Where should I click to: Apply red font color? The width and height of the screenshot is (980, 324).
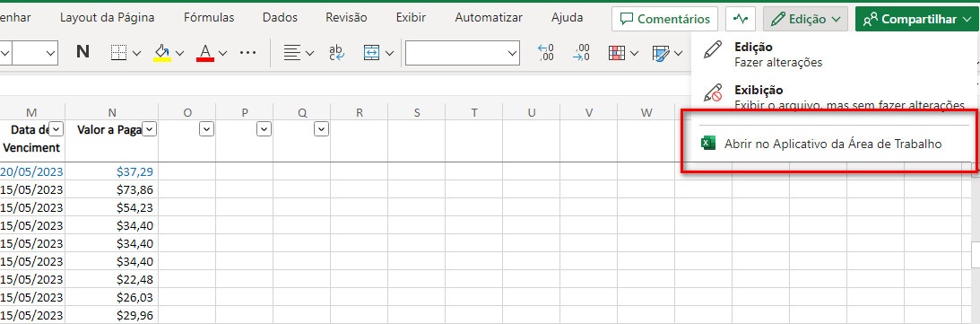(x=205, y=53)
